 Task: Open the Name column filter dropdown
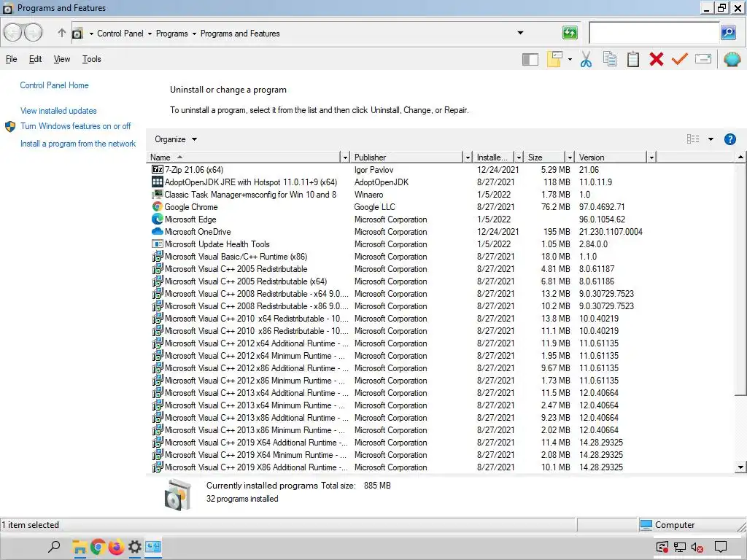coord(345,157)
